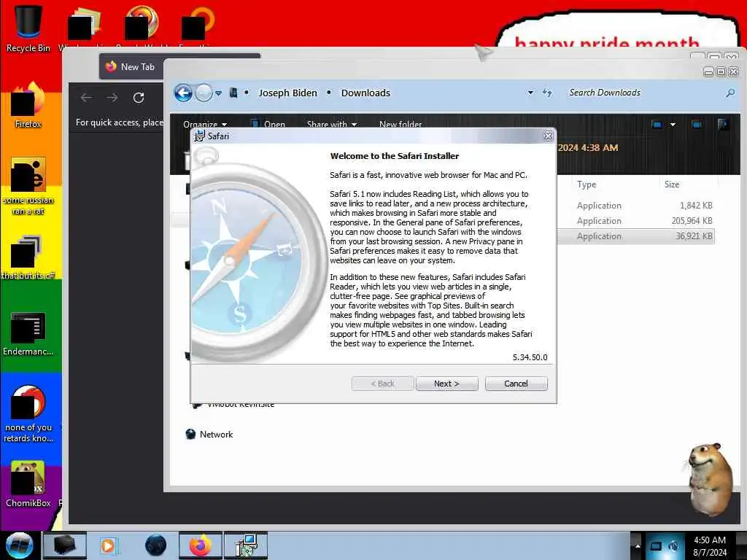This screenshot has height=560, width=747.
Task: Close the Safari installer dialog
Action: pos(548,136)
